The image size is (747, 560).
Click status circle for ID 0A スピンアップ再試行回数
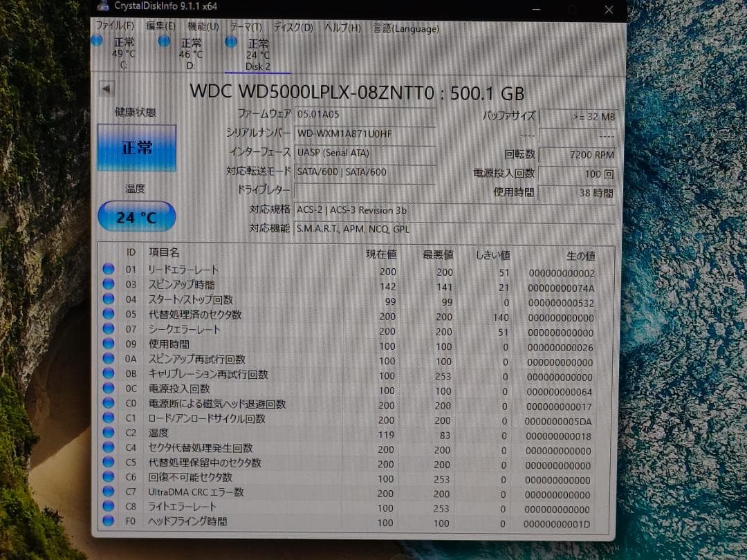click(109, 358)
